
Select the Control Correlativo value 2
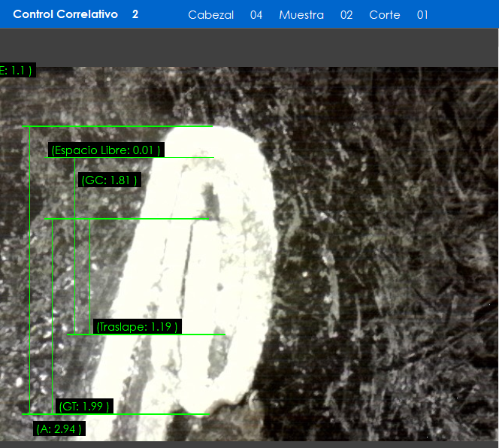pyautogui.click(x=135, y=14)
